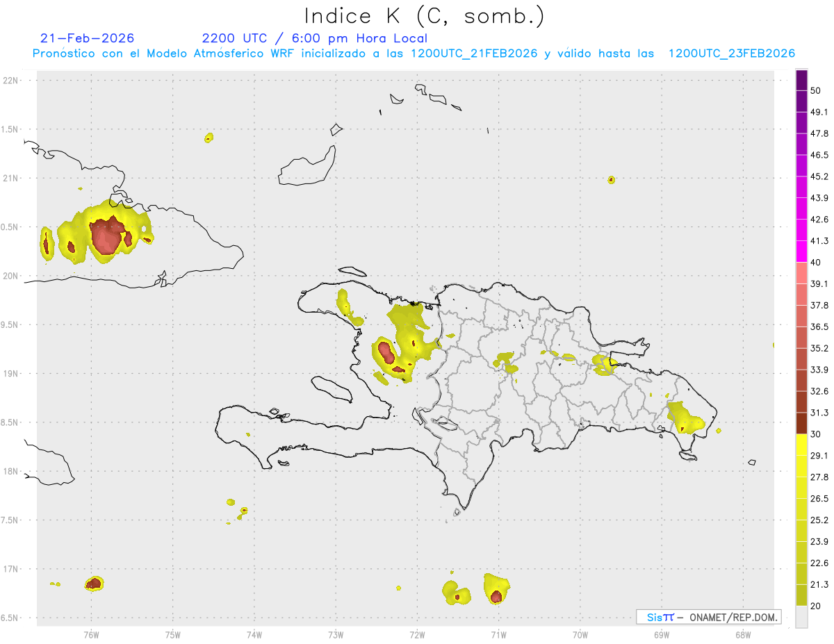Click the '41.3' color scale value
This screenshot has height=644, width=834.
819,241
